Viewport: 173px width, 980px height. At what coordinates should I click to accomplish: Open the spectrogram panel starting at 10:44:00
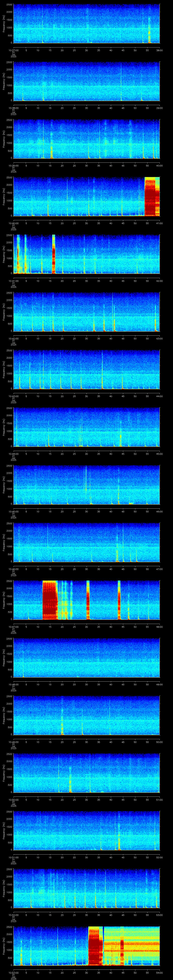pyautogui.click(x=87, y=427)
